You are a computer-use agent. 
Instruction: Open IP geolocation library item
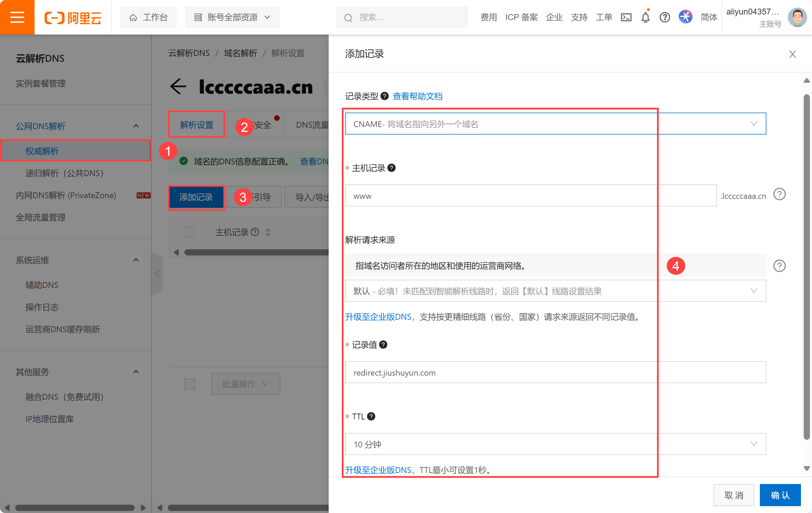click(50, 419)
